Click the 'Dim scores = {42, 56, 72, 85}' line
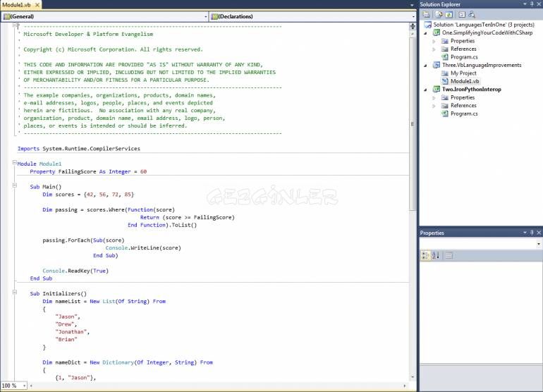This screenshot has height=392, width=543. pyautogui.click(x=88, y=195)
